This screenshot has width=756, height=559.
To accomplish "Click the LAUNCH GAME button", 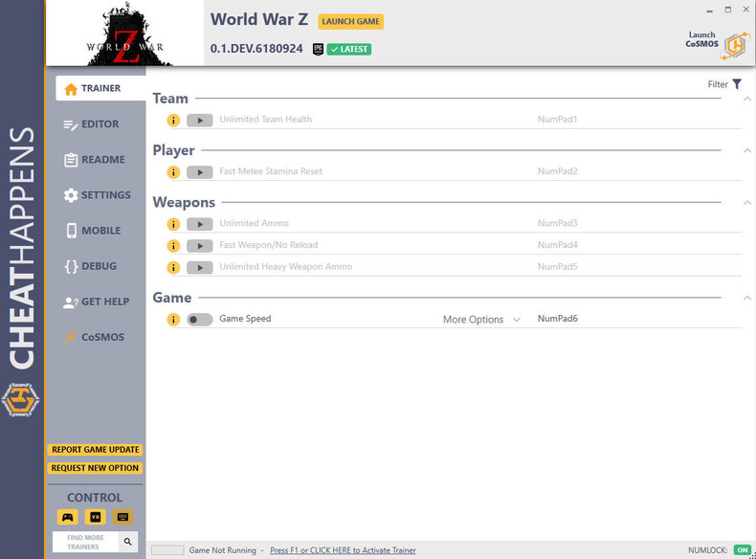I will pos(350,22).
